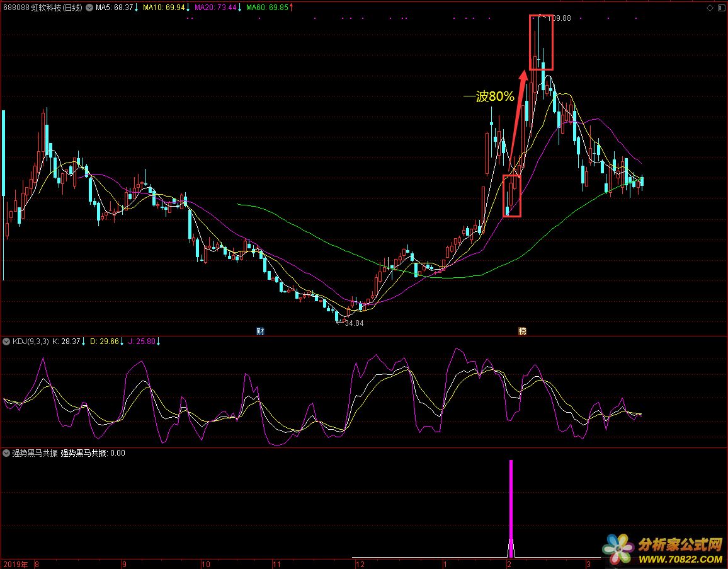This screenshot has height=569, width=728.
Task: Click the 强势黑马共振 indicator name
Action: [x=33, y=453]
